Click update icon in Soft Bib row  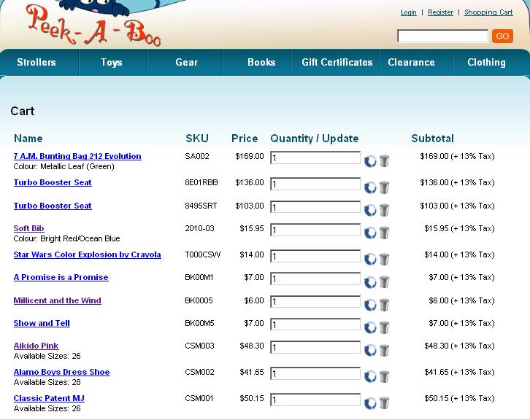click(370, 233)
